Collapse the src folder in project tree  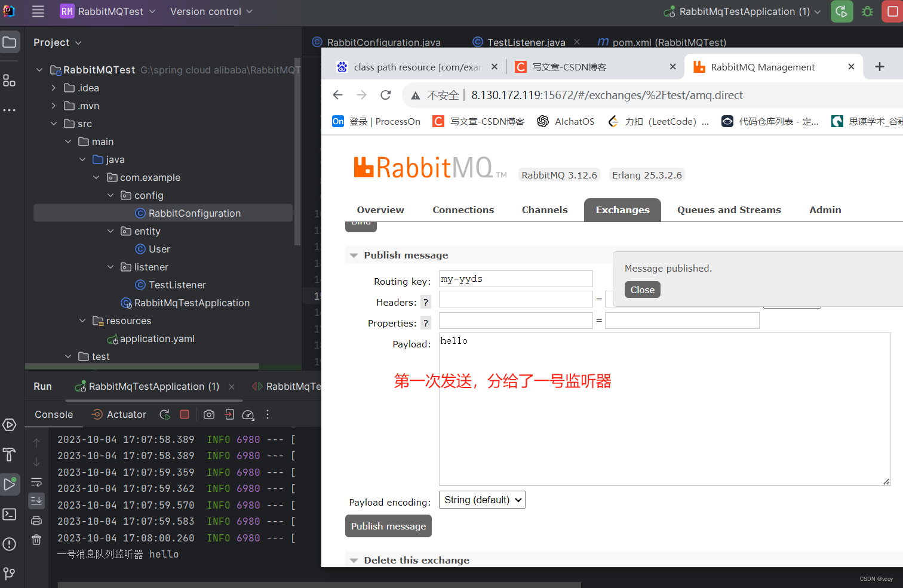(x=54, y=124)
